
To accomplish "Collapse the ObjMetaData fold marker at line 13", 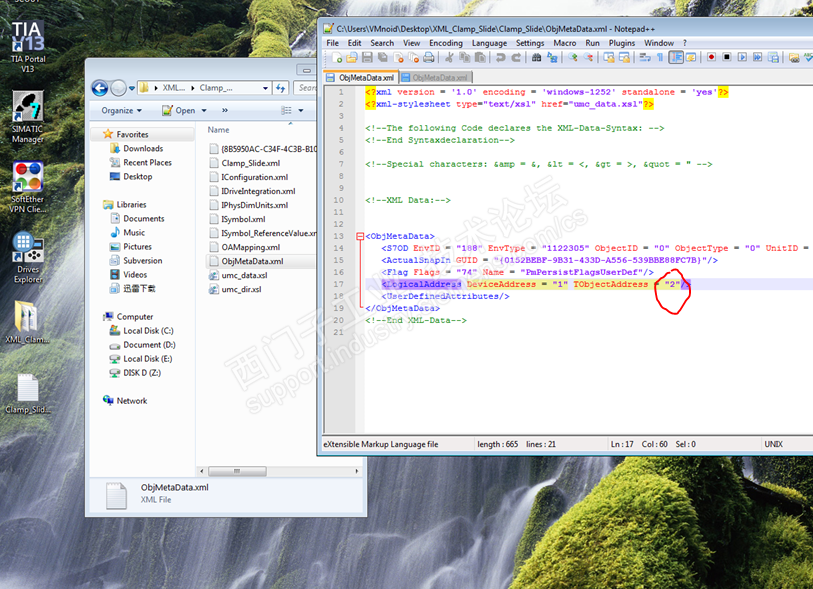I will pyautogui.click(x=359, y=236).
